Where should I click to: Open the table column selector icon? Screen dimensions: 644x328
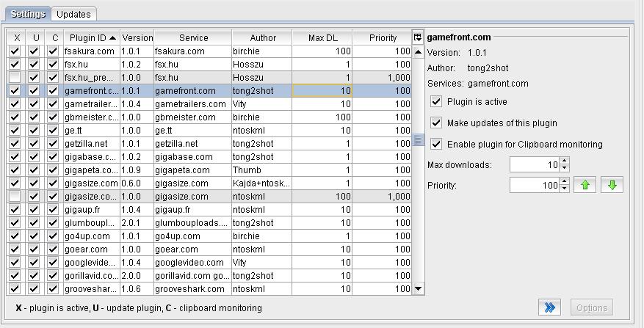click(418, 37)
